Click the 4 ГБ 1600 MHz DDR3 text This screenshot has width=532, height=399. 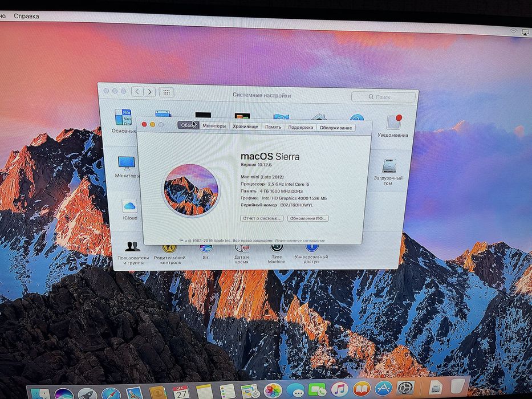tap(281, 191)
